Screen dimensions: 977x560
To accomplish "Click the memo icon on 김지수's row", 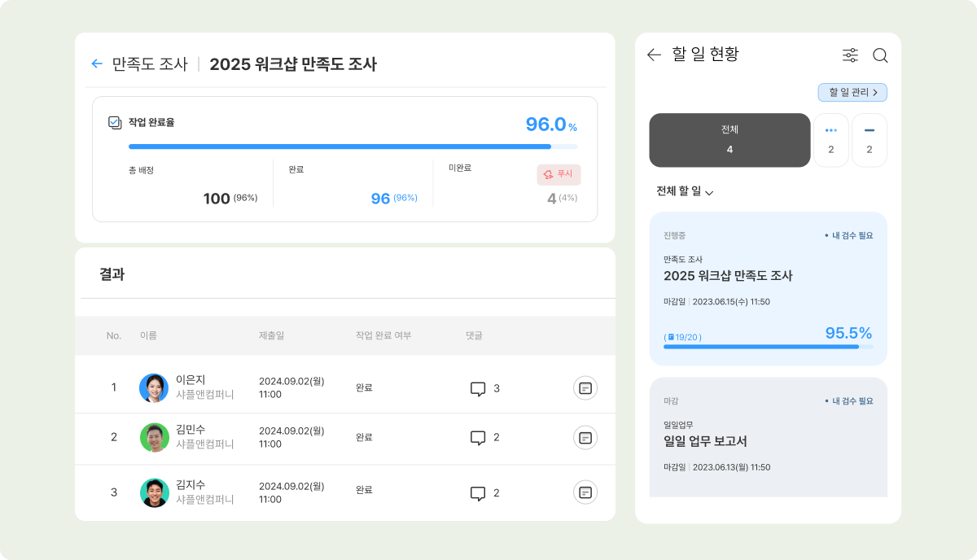I will click(585, 492).
